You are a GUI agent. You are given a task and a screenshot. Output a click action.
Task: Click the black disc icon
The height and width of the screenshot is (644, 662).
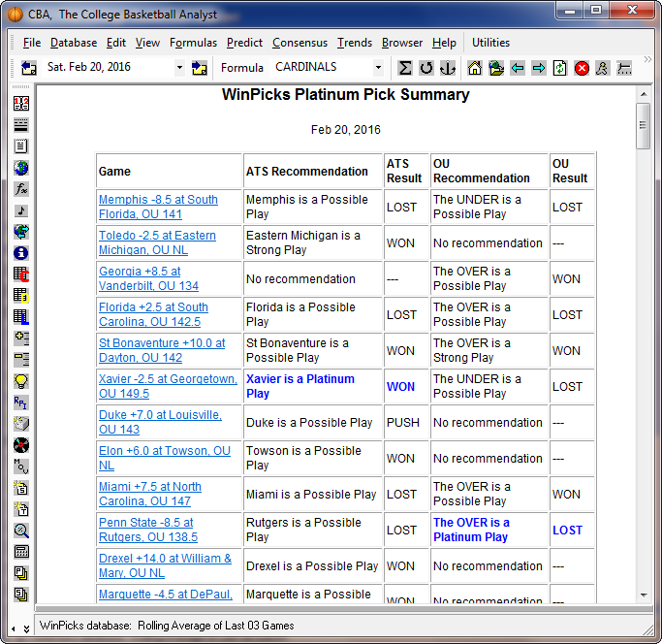(21, 445)
